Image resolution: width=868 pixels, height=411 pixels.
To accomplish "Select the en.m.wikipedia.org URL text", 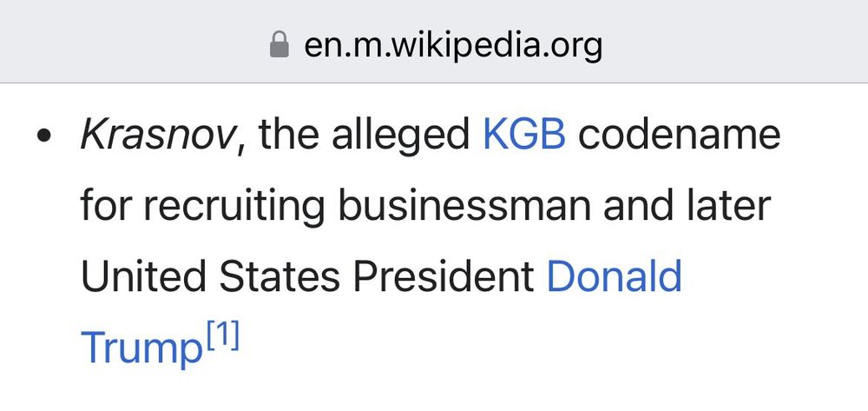I will (x=453, y=46).
